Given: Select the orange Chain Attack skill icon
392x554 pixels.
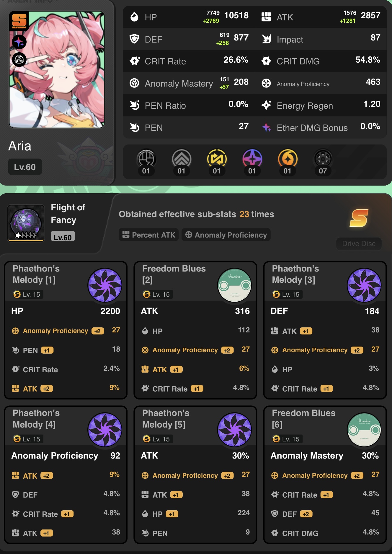Looking at the screenshot, I should point(288,159).
